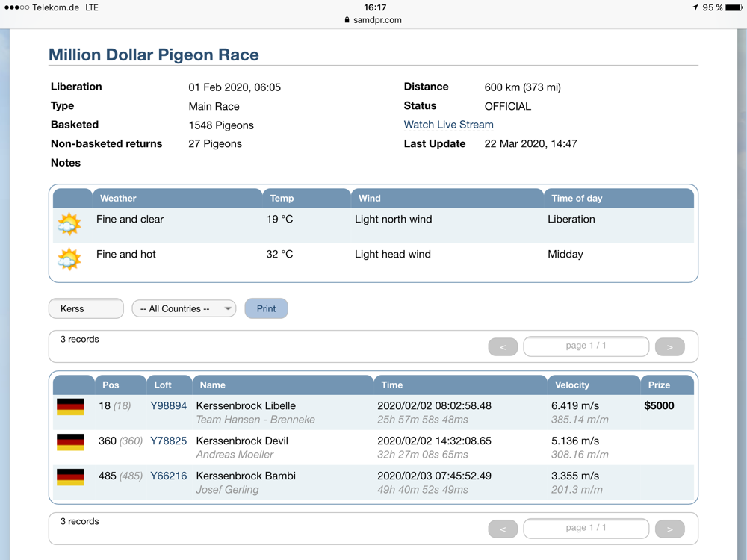The height and width of the screenshot is (560, 747).
Task: Click the top next page arrow button
Action: click(x=669, y=347)
